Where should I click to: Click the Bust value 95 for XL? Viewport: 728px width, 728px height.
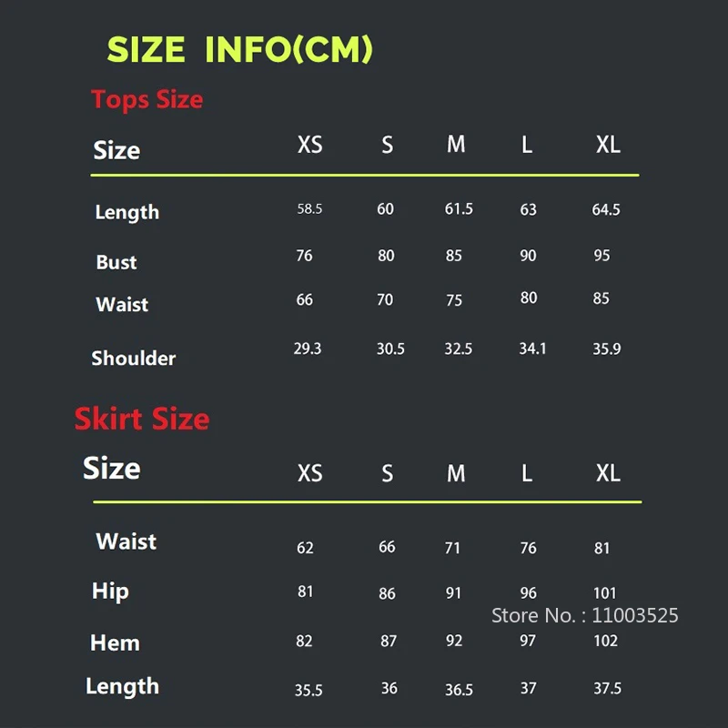602,256
